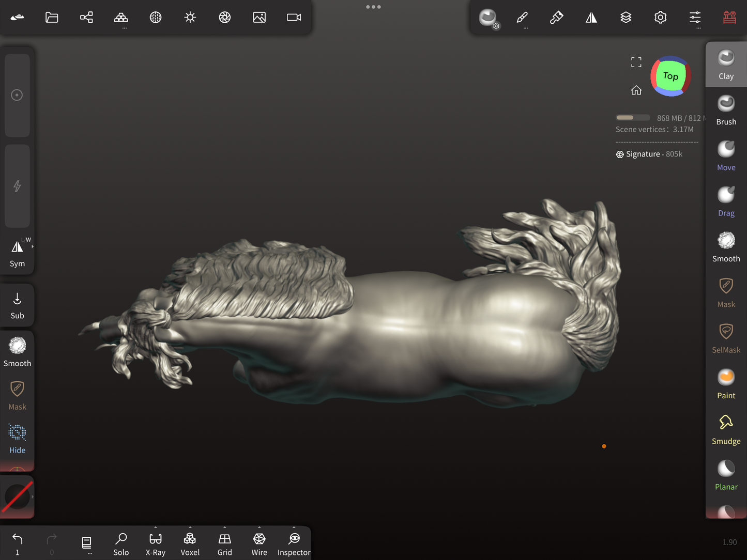
Task: Select the Move tool
Action: point(726,155)
